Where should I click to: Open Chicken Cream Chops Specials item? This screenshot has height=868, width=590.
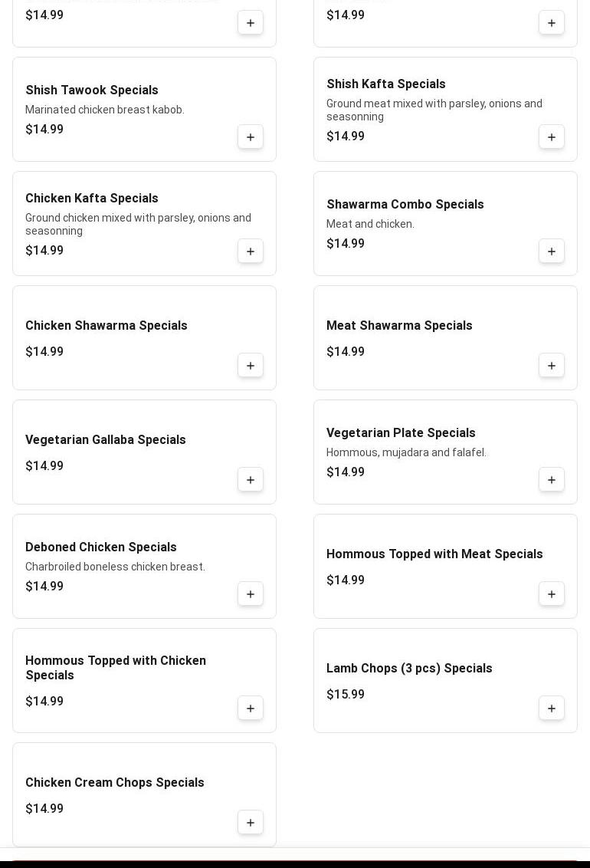[x=115, y=783]
